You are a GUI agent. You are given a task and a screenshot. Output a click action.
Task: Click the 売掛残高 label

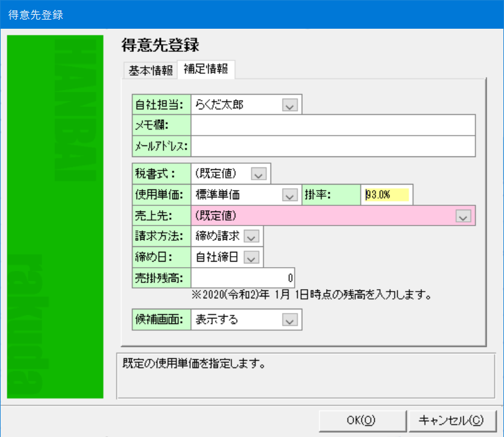[161, 277]
